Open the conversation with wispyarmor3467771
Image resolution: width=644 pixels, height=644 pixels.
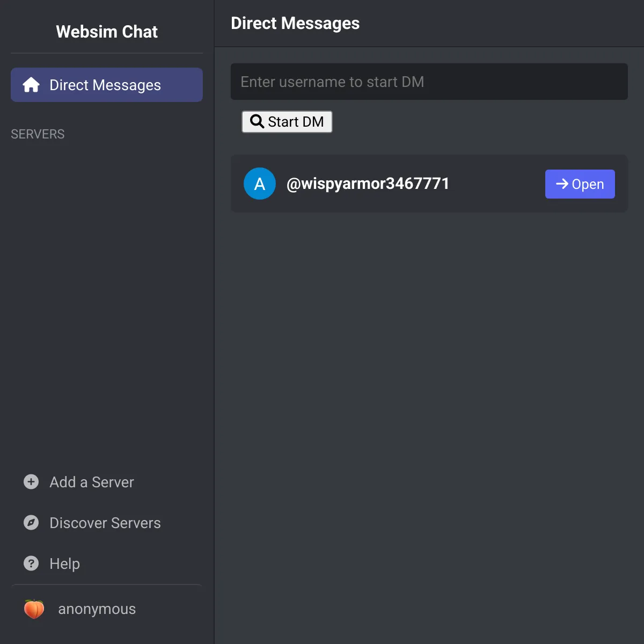tap(580, 184)
